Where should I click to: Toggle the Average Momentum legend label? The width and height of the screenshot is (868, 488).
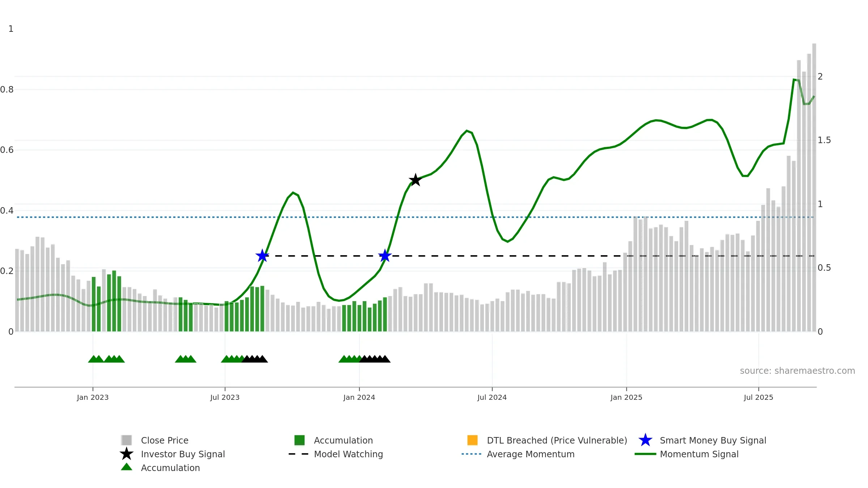point(531,454)
